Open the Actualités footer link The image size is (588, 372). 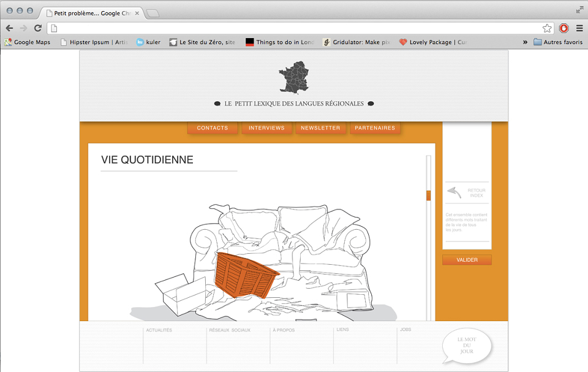tap(159, 330)
